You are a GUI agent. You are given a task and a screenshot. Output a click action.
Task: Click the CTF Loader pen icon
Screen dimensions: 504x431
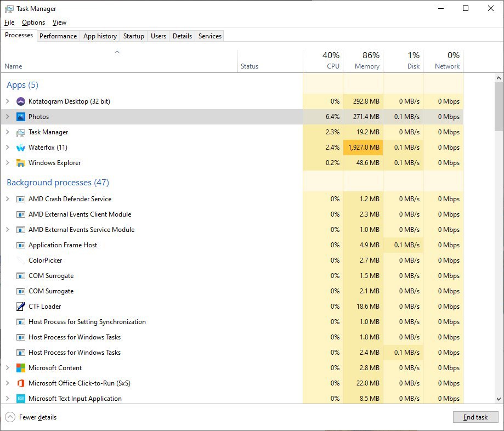pos(21,307)
